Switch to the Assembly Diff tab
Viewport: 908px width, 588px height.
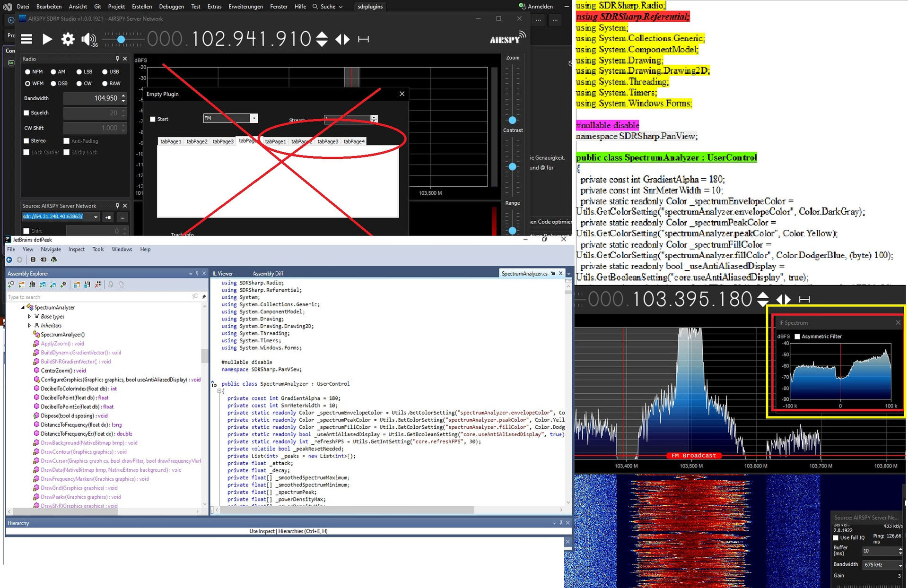pos(268,274)
